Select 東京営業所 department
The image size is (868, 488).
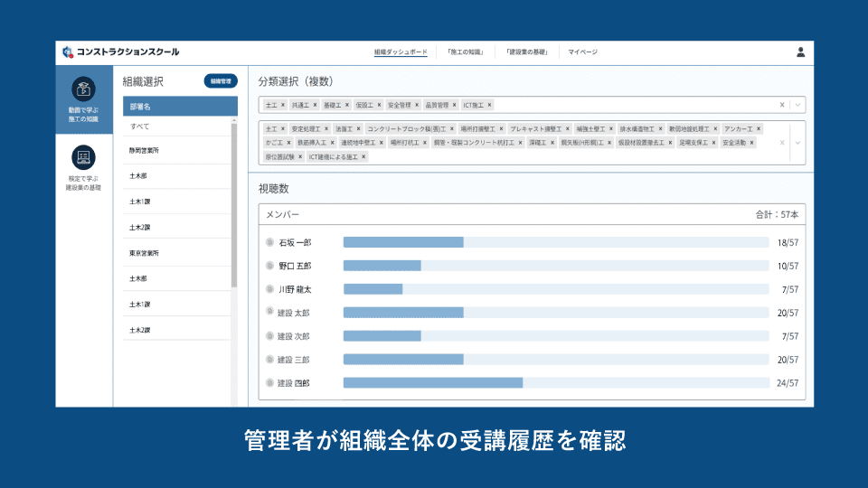coord(176,253)
